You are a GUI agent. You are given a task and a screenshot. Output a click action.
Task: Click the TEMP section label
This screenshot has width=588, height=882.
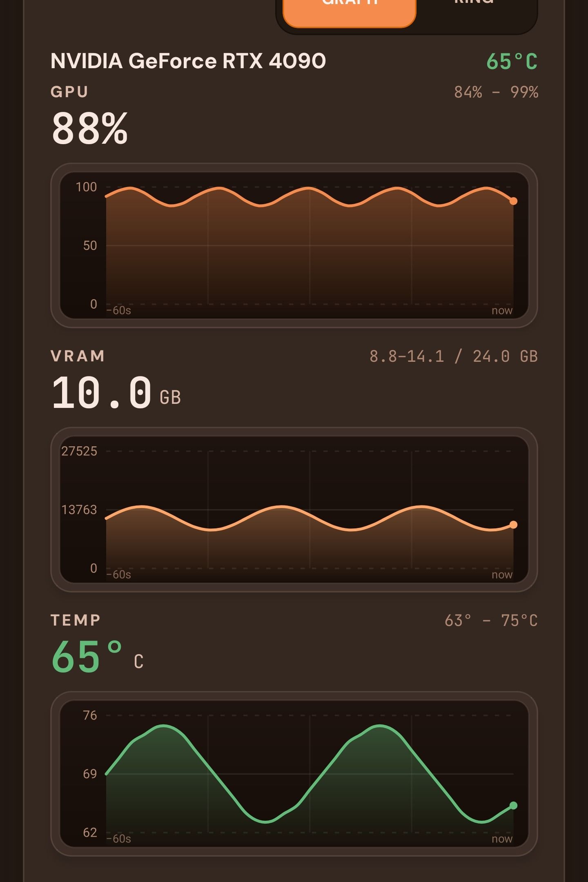(76, 620)
